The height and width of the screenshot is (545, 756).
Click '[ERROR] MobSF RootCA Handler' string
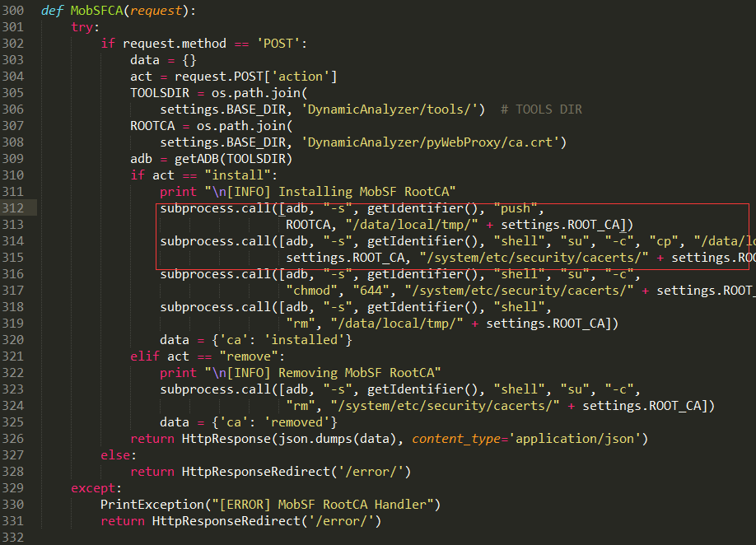323,505
